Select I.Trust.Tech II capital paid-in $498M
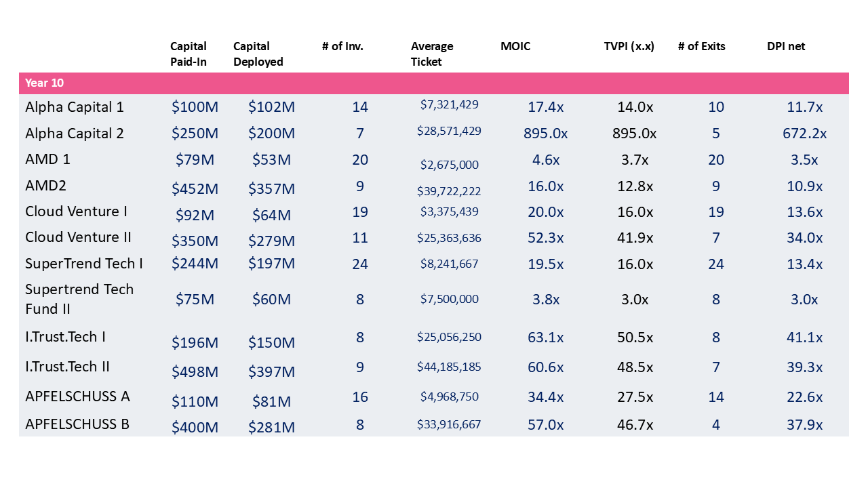Image resolution: width=868 pixels, height=488 pixels. click(195, 372)
